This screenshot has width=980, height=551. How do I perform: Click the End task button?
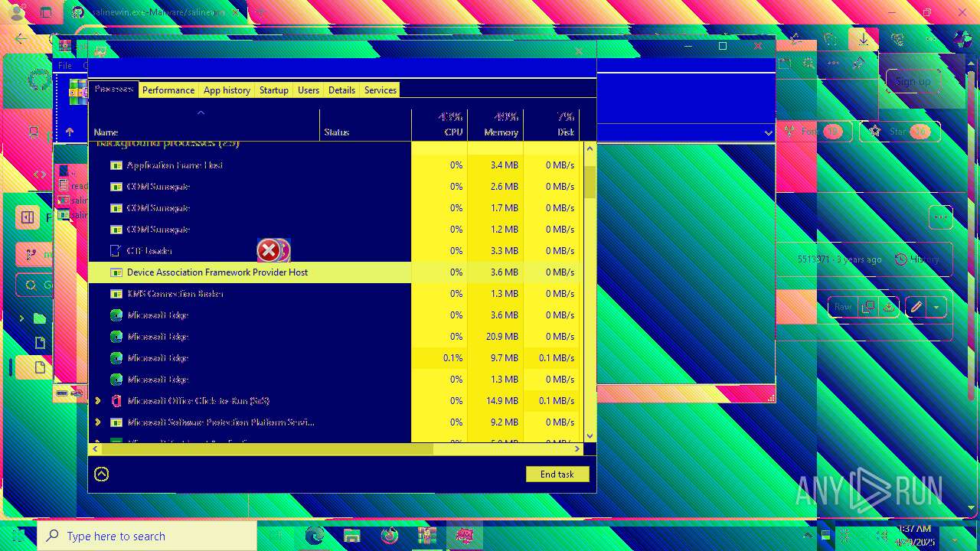click(x=557, y=474)
